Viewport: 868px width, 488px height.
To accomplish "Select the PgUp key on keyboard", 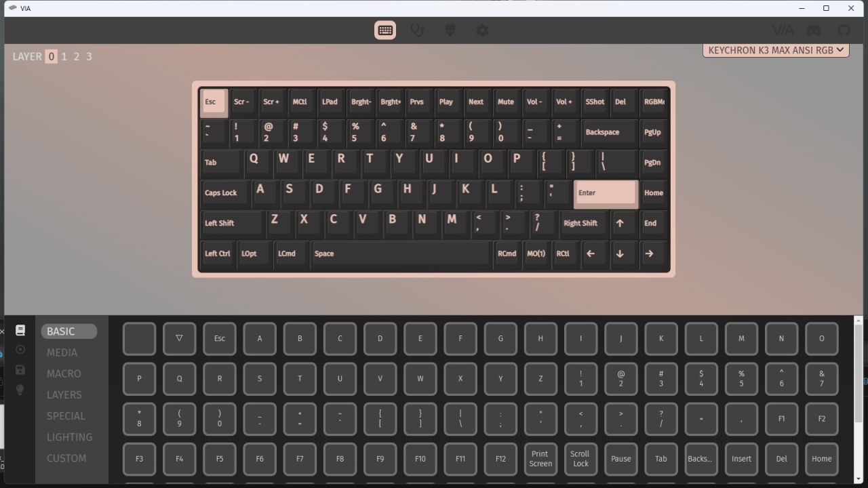I will pyautogui.click(x=652, y=132).
